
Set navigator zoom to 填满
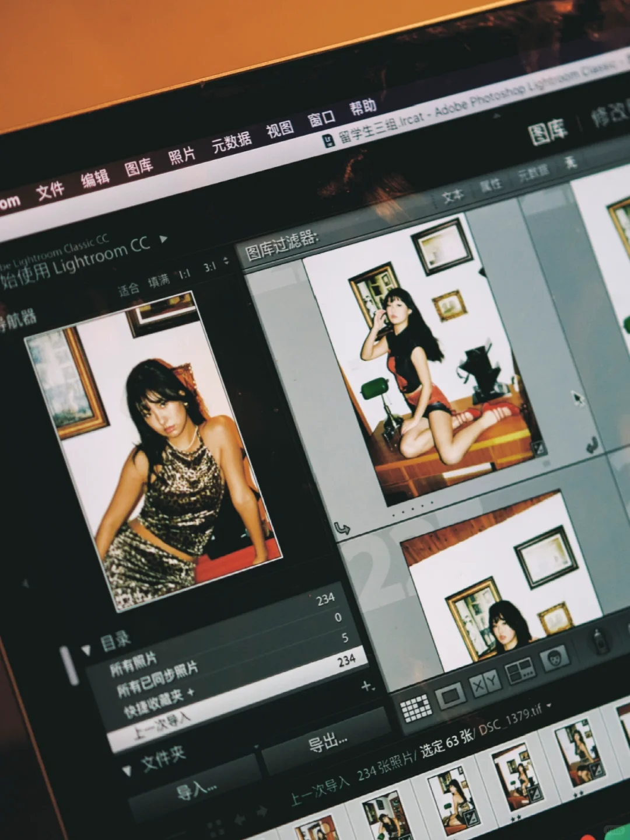159,281
